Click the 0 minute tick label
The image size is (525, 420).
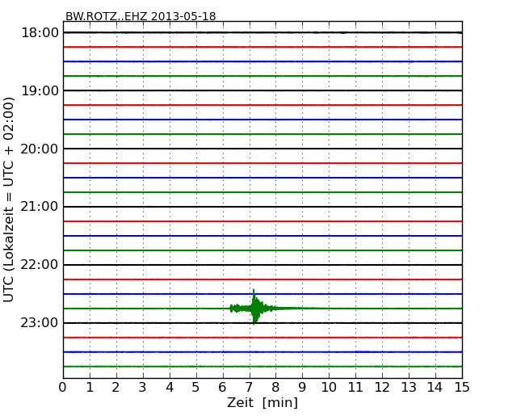click(63, 387)
